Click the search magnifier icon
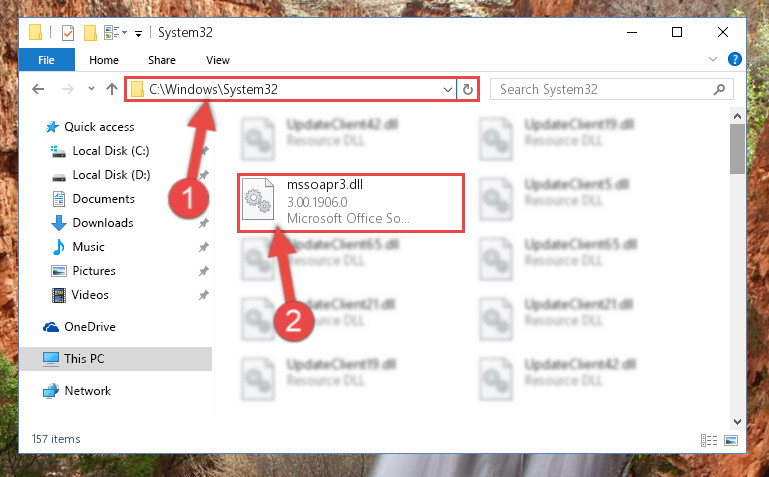Image resolution: width=769 pixels, height=477 pixels. pyautogui.click(x=719, y=89)
